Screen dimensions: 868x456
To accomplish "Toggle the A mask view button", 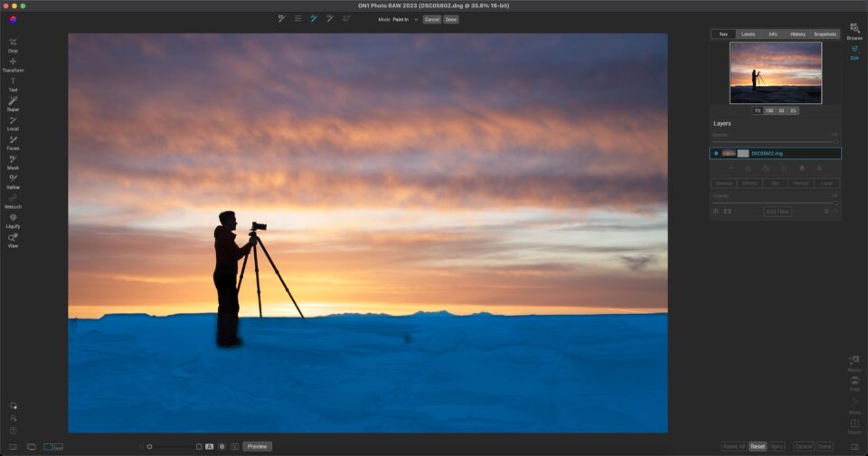I will coord(209,446).
